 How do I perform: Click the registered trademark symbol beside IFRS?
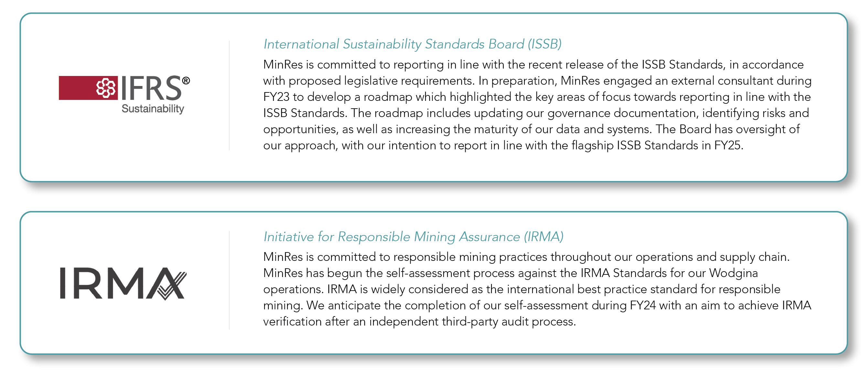tap(186, 81)
